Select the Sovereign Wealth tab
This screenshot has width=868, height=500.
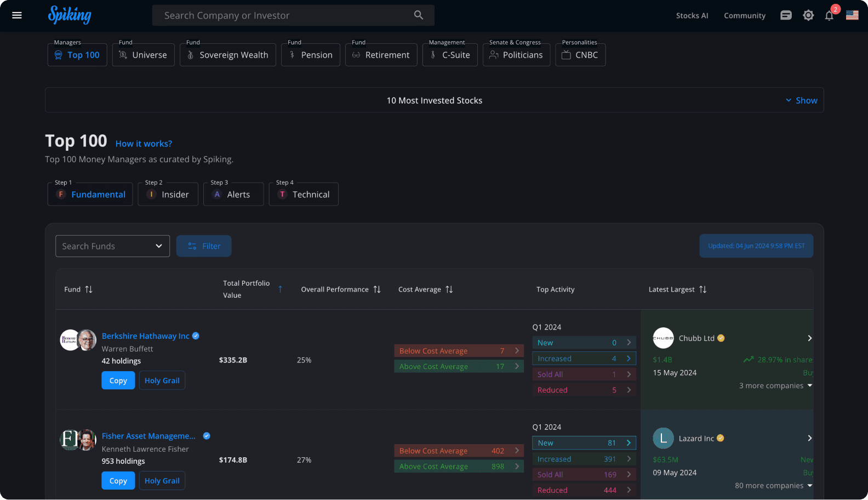point(228,55)
